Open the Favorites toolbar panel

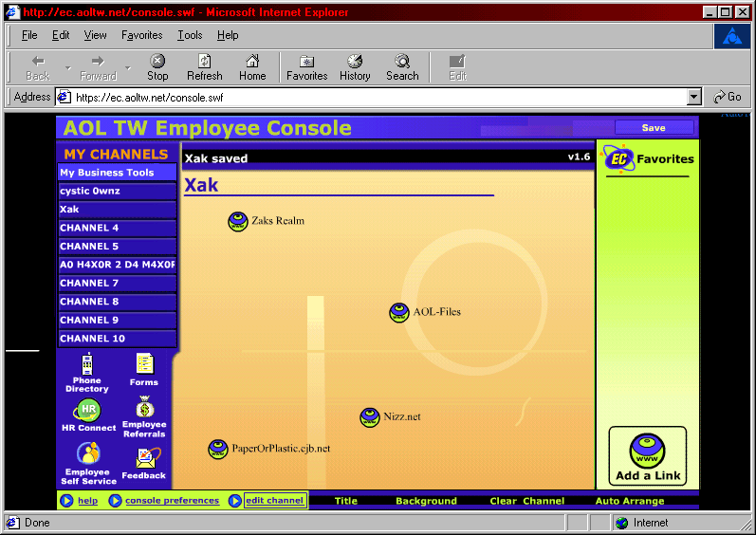(x=306, y=67)
